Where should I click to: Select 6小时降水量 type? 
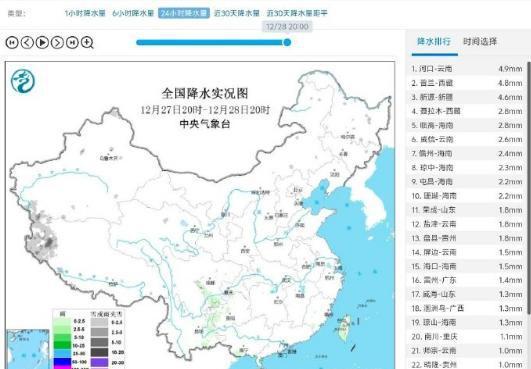133,13
